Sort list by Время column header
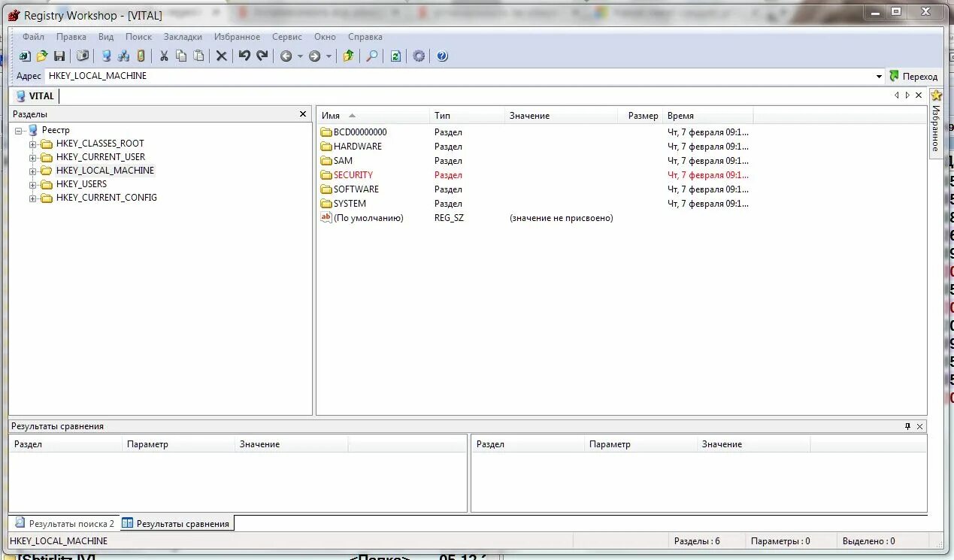This screenshot has width=954, height=560. 709,116
